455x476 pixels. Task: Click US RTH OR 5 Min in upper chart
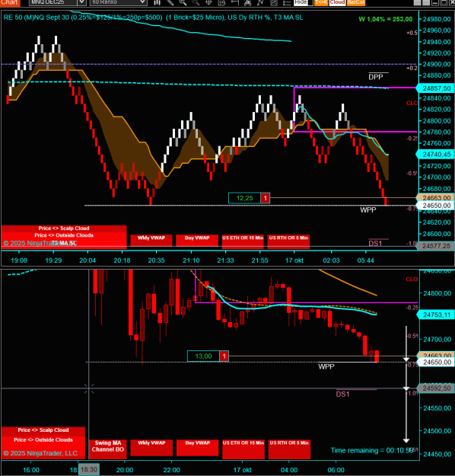pyautogui.click(x=288, y=240)
